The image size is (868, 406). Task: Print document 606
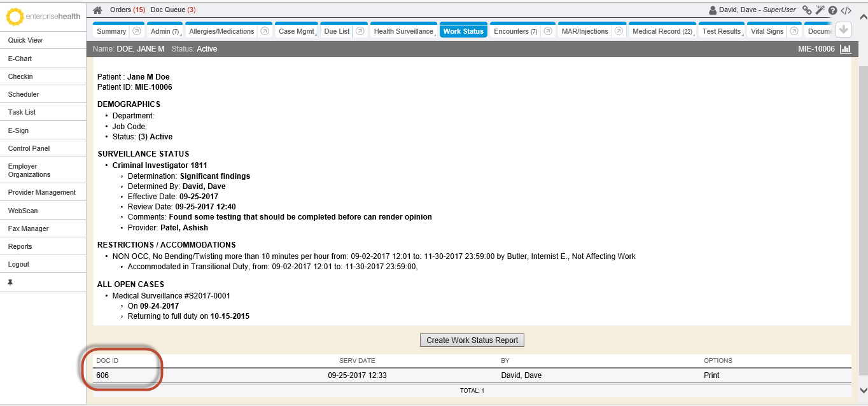[x=711, y=375]
